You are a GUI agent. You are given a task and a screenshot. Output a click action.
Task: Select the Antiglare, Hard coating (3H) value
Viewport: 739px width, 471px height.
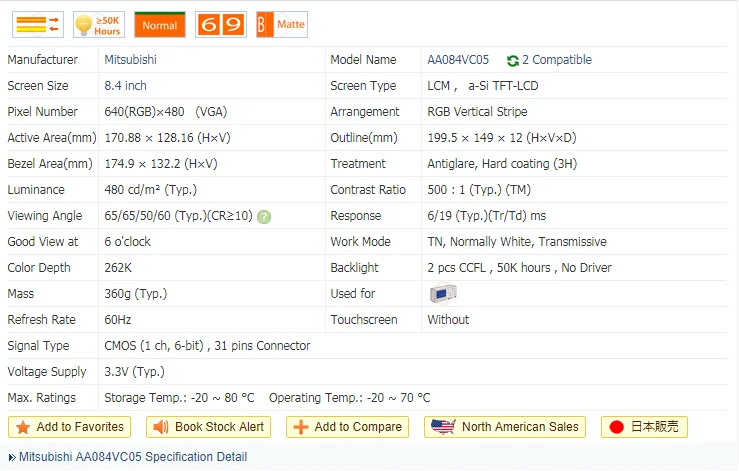coord(502,164)
